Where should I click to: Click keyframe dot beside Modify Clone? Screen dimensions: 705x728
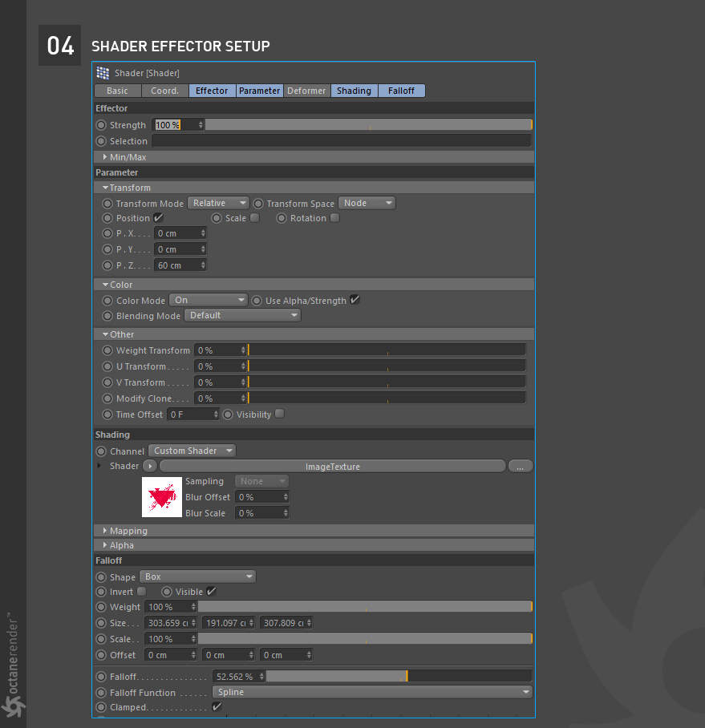107,398
